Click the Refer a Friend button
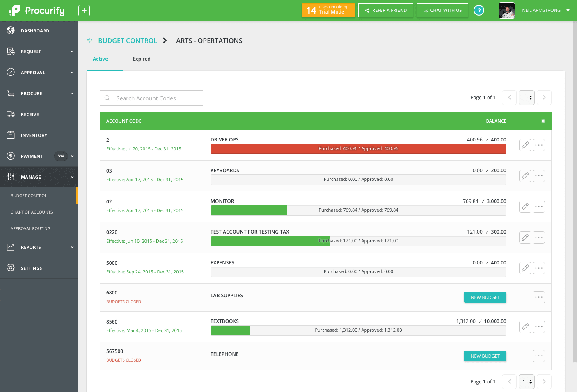 point(385,11)
